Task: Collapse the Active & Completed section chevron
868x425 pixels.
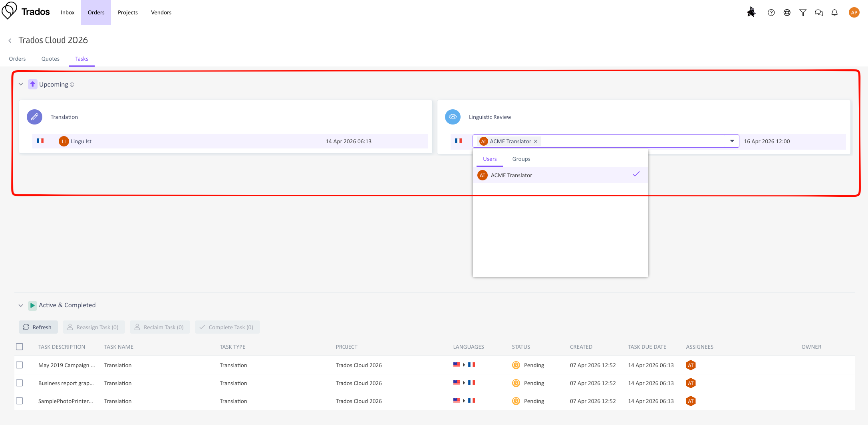Action: [21, 305]
